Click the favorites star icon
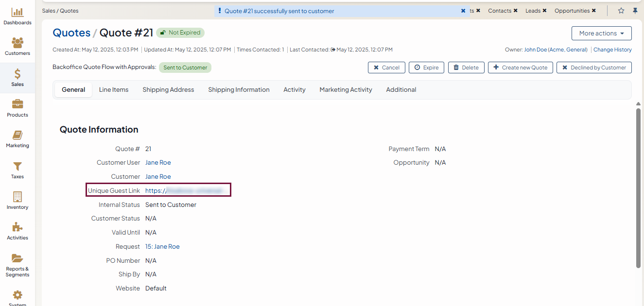The height and width of the screenshot is (306, 644). [621, 11]
